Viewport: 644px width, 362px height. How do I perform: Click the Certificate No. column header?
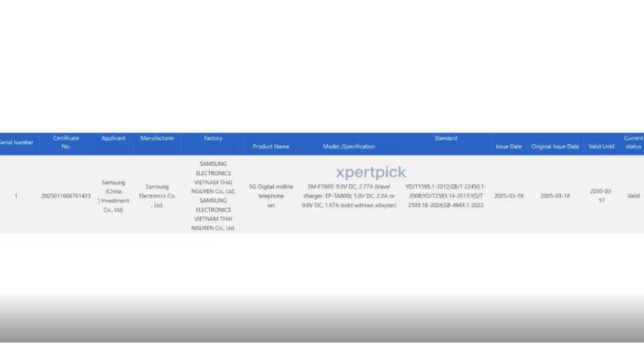[x=66, y=142]
